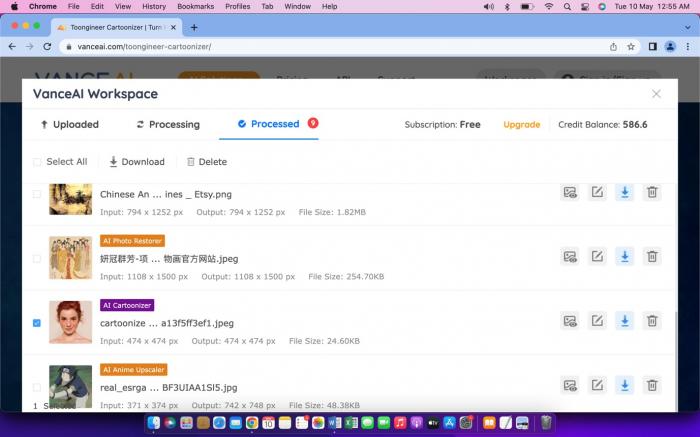Bookmark this page with the star
Image resolution: width=700 pixels, height=437 pixels.
[631, 46]
